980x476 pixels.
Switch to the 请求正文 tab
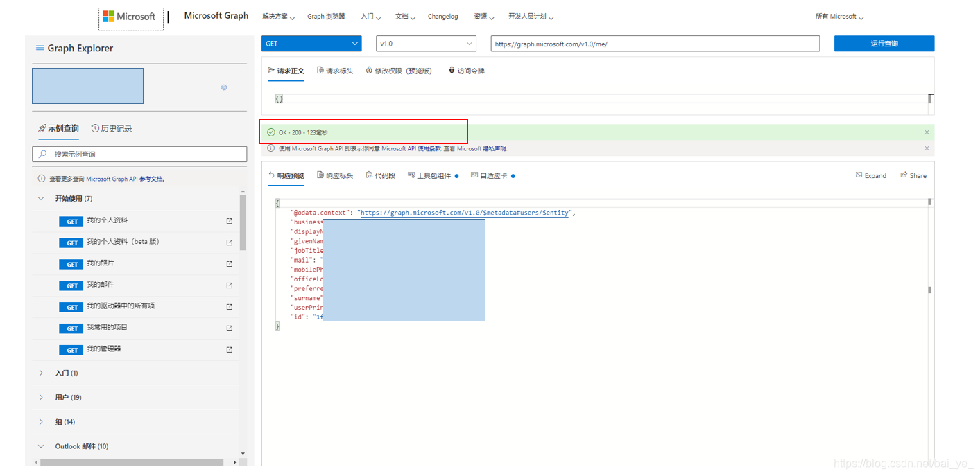(286, 71)
